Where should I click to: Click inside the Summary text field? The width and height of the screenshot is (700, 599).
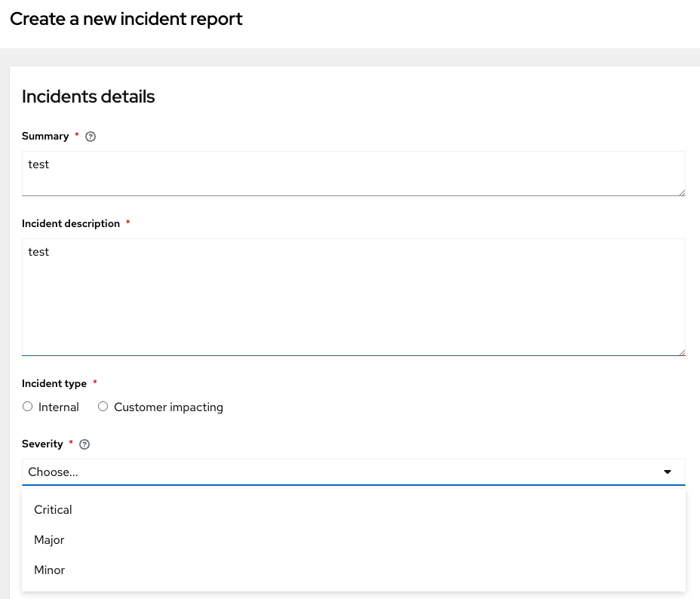tap(353, 174)
